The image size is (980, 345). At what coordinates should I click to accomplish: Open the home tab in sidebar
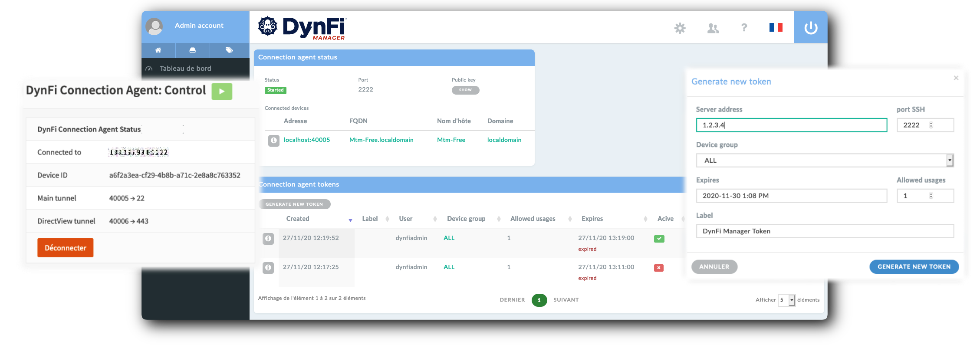(x=158, y=50)
